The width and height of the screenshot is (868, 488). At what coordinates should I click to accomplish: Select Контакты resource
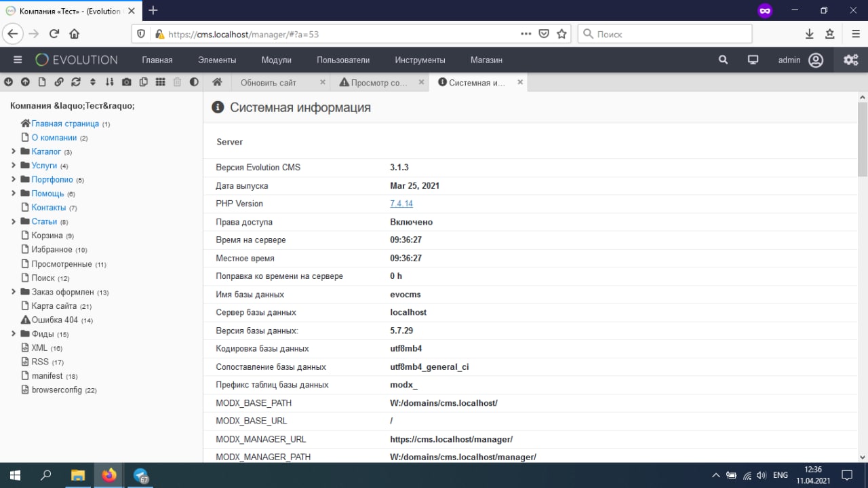pos(49,208)
